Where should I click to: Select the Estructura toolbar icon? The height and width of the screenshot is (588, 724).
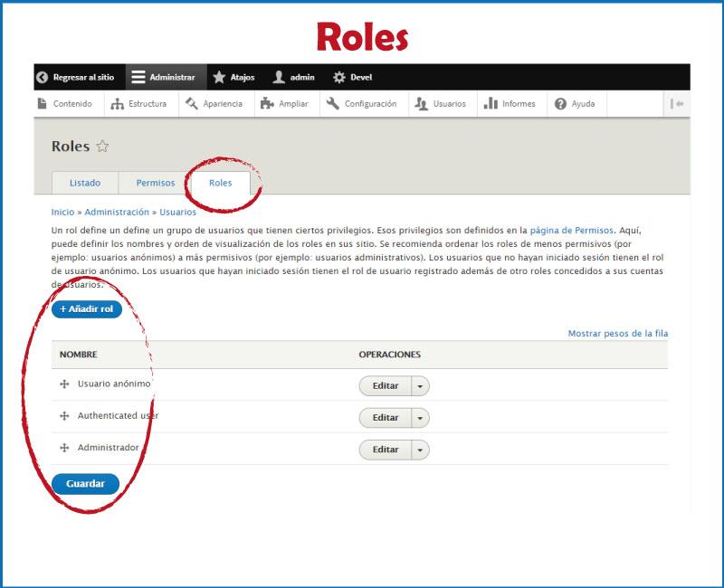(115, 104)
